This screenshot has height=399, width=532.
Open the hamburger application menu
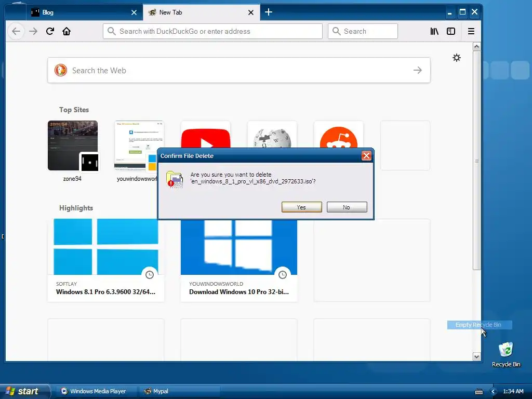click(471, 31)
